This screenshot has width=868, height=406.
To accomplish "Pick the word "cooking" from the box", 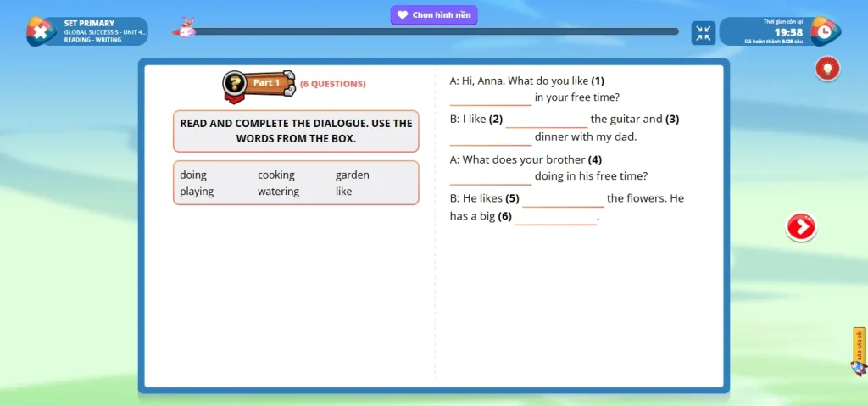I will (276, 175).
